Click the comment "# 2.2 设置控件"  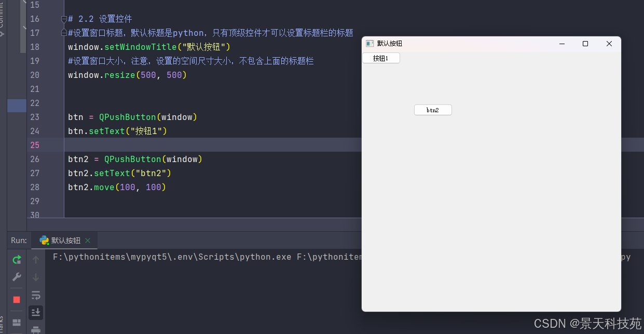(x=100, y=19)
